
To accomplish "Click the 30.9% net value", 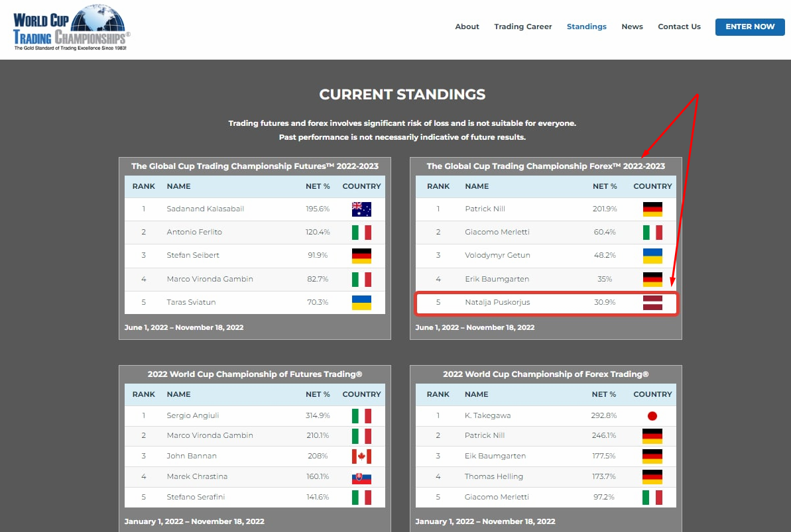I will [604, 302].
